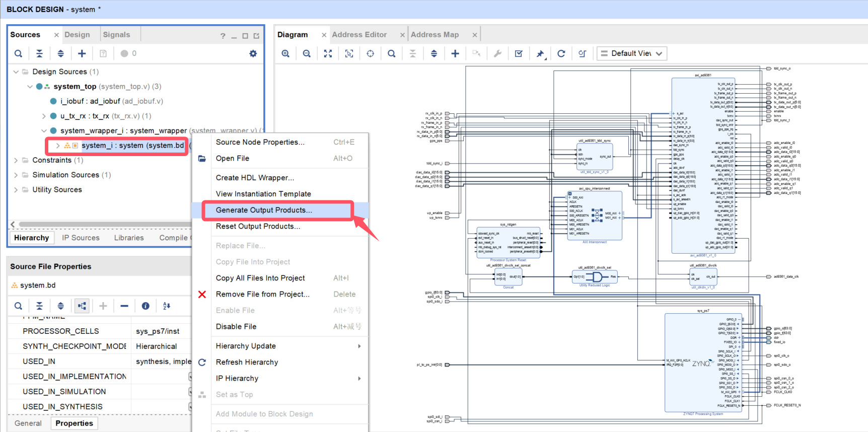The height and width of the screenshot is (432, 868).
Task: Open the General tab in Source File Properties
Action: point(28,423)
